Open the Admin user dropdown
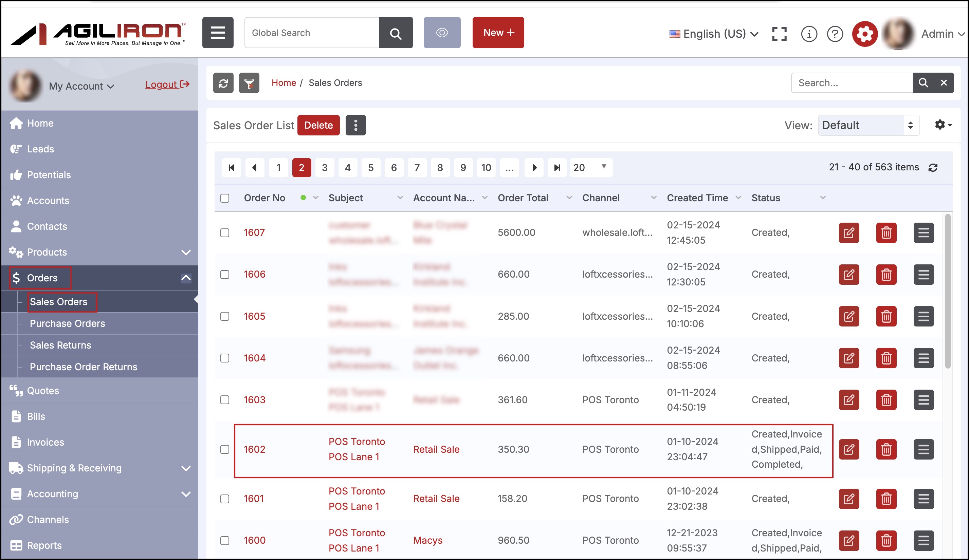The height and width of the screenshot is (560, 969). tap(943, 34)
